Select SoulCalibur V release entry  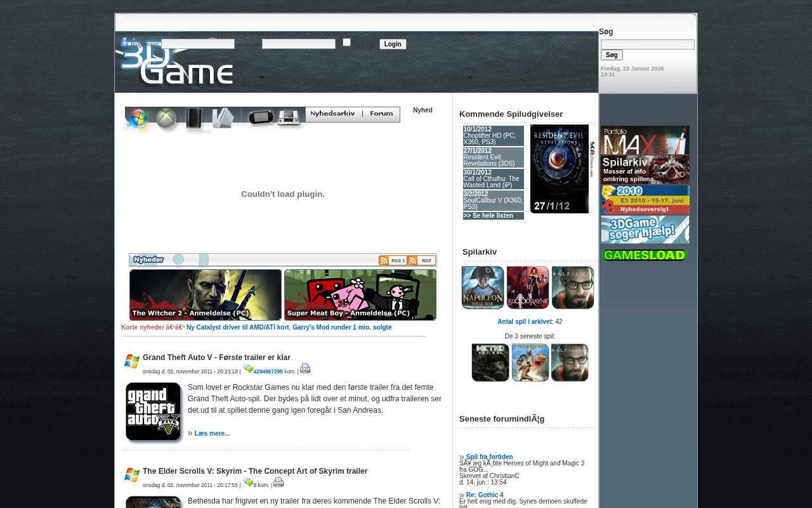point(494,201)
